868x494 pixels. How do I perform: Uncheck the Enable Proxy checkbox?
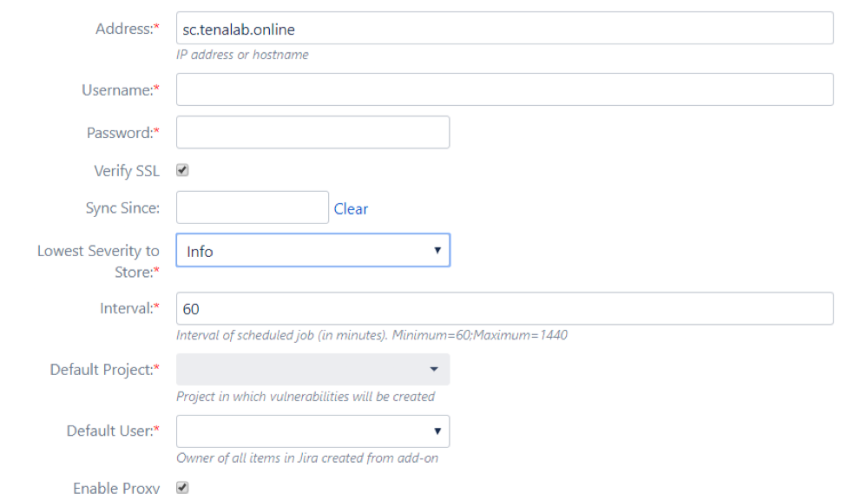(x=182, y=488)
